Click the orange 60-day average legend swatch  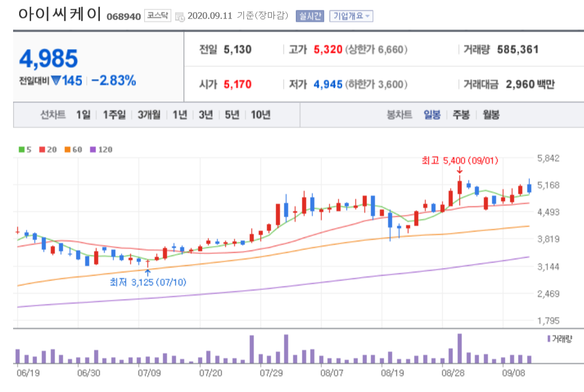tap(68, 149)
